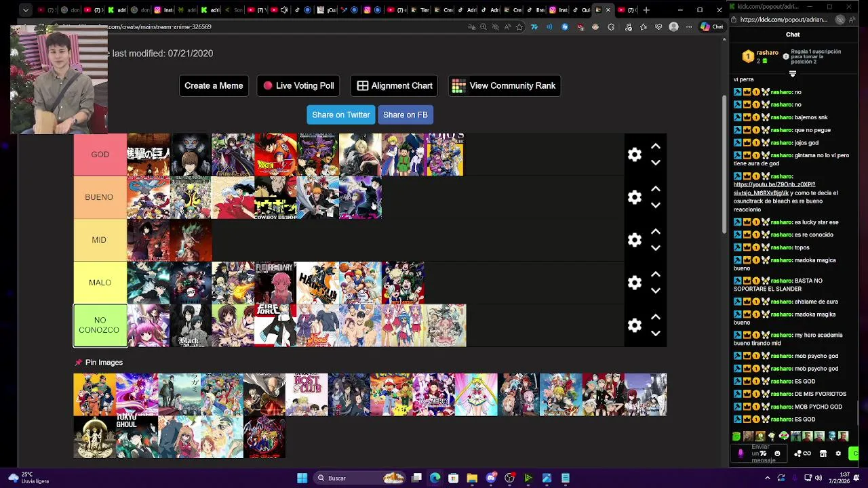The width and height of the screenshot is (868, 488).
Task: Share tier list on FB
Action: (x=405, y=115)
